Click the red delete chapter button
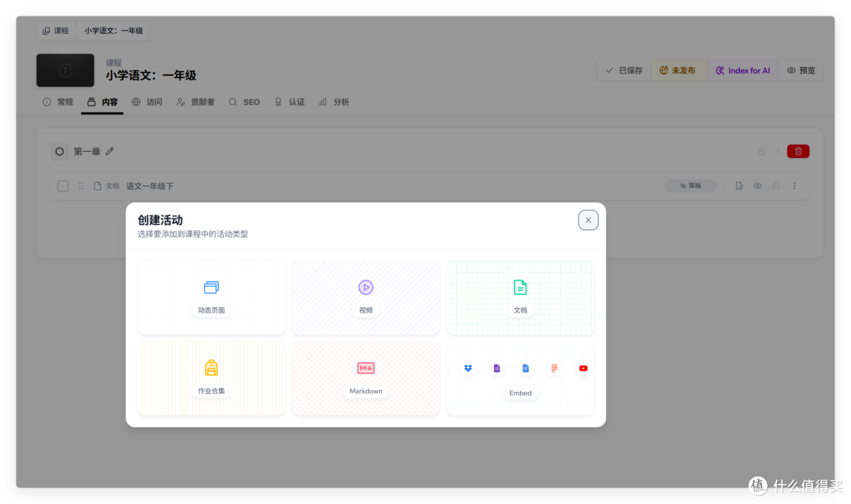Screen dimensions: 851x504 coord(797,151)
